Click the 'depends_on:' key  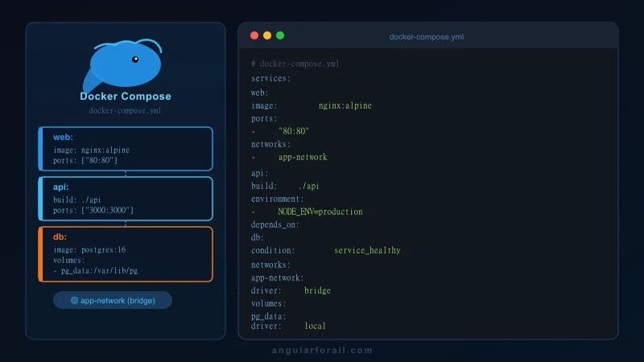275,224
